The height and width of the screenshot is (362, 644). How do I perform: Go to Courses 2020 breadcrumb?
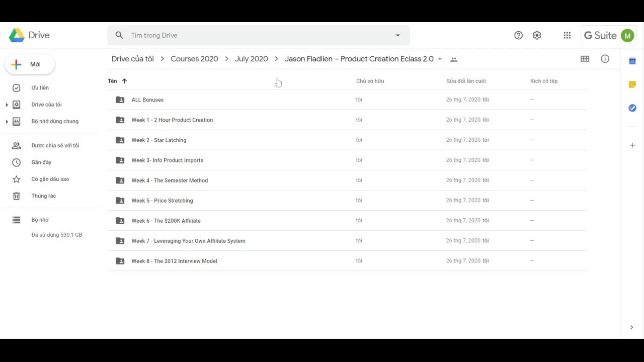pos(194,59)
